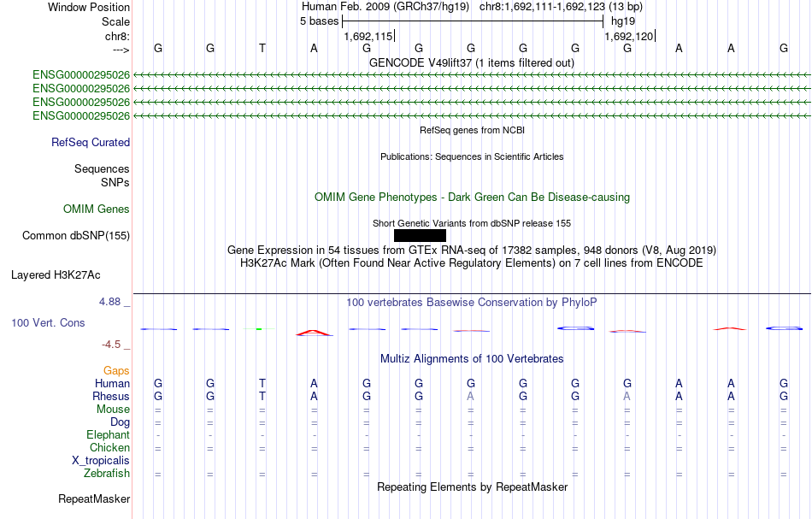The width and height of the screenshot is (812, 519).
Task: Click the large red PhyloP peak
Action: click(314, 333)
